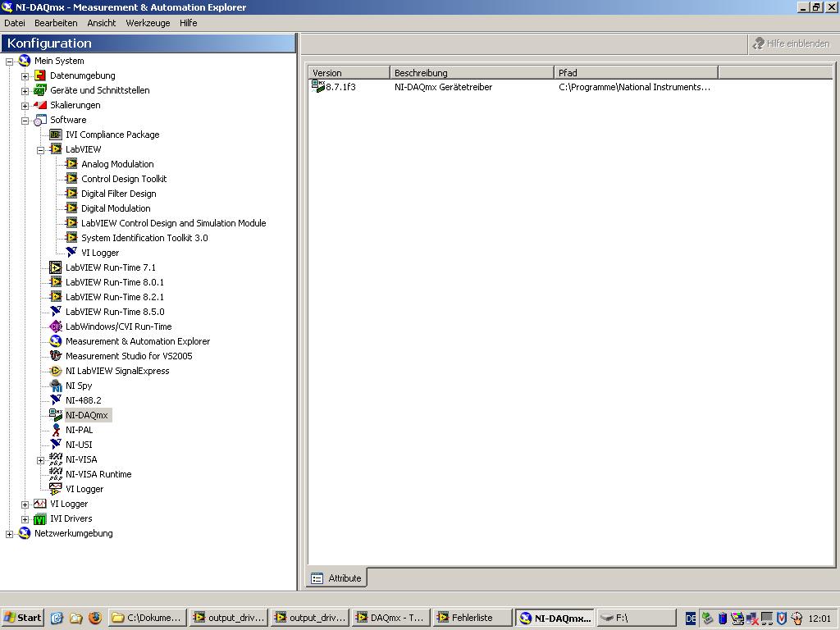Open the Ansicht menu
Image resolution: width=840 pixels, height=630 pixels.
(x=101, y=23)
